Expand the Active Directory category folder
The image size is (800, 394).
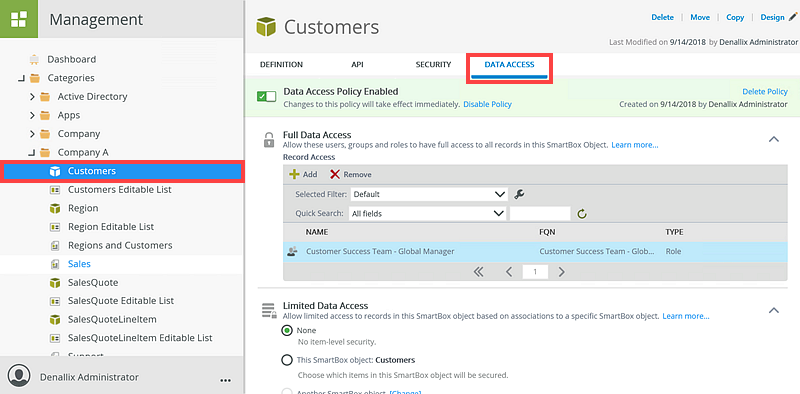tap(32, 96)
